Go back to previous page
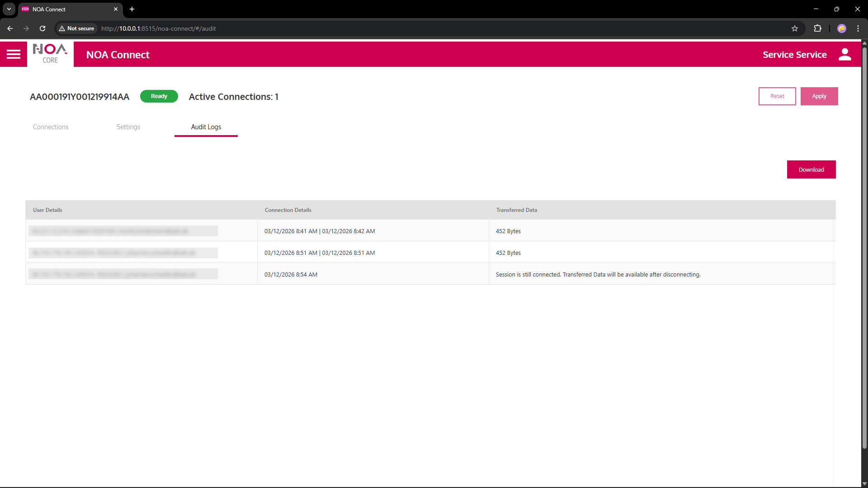Image resolution: width=868 pixels, height=488 pixels. 10,28
